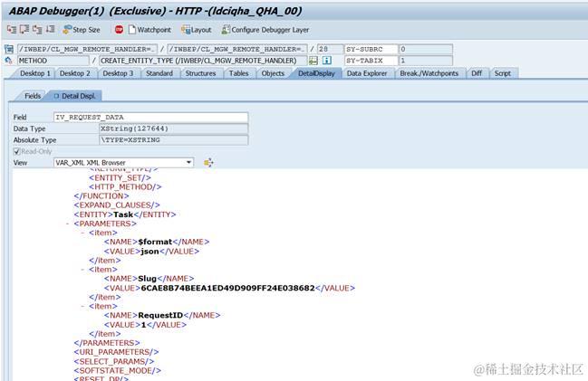Click the Slug name text

coord(147,279)
